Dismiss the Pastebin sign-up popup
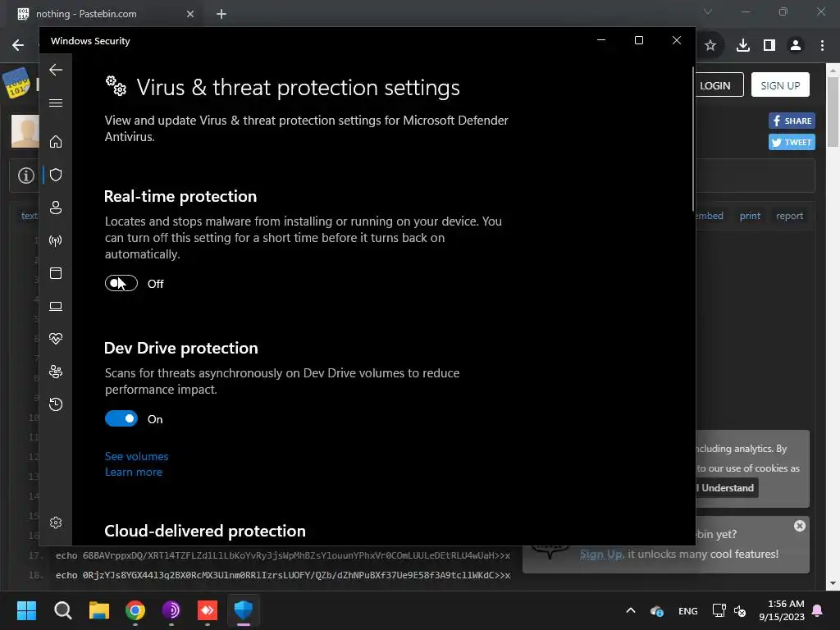Screen dimensions: 840x630 point(799,526)
